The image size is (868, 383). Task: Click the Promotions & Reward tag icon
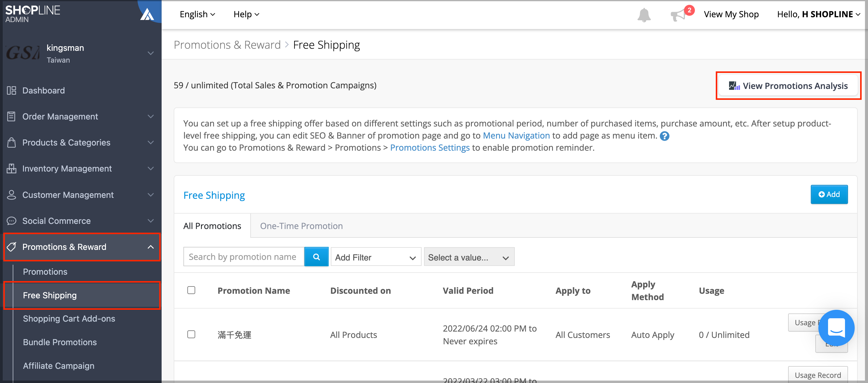pyautogui.click(x=12, y=247)
